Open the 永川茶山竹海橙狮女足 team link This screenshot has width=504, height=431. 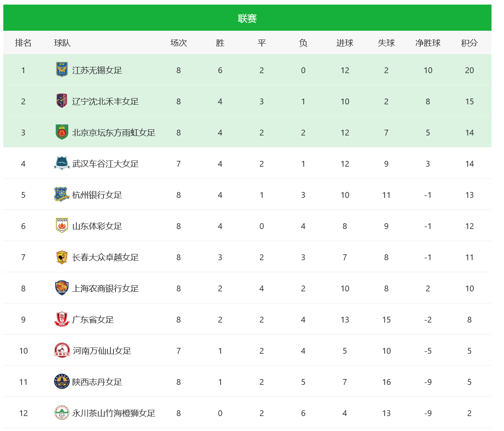click(114, 413)
